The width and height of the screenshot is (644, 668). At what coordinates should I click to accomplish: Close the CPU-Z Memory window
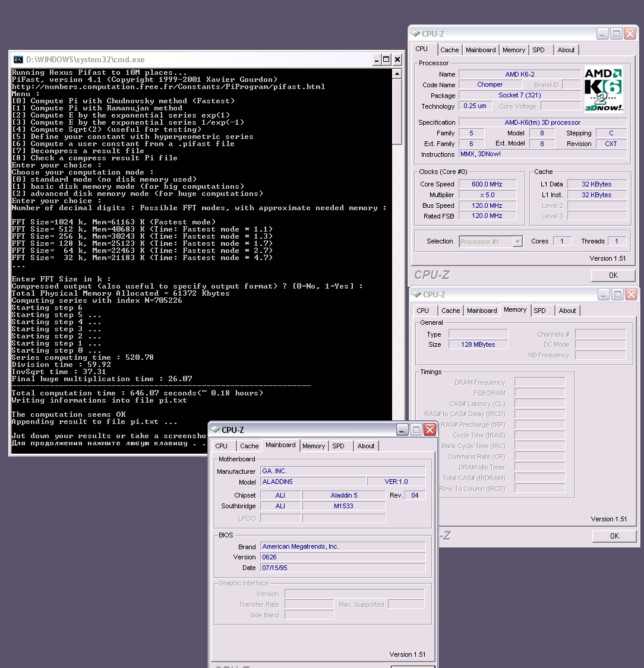(x=631, y=295)
